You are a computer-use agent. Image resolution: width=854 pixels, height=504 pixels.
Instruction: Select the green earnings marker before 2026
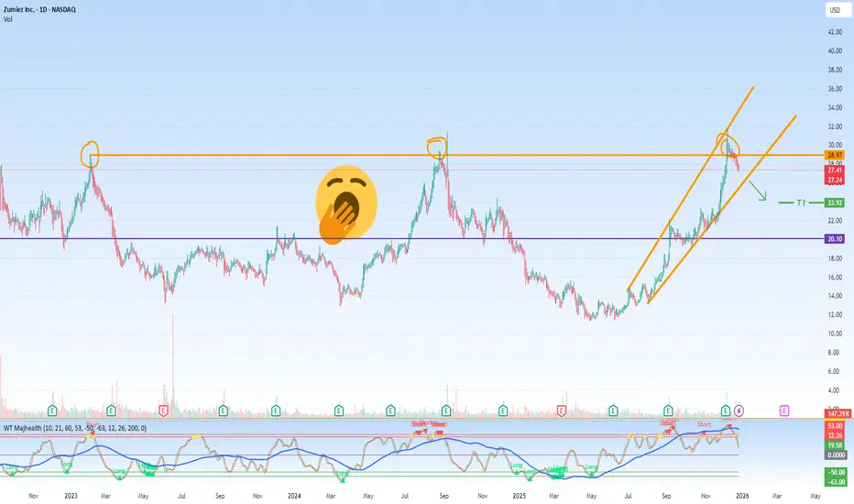click(x=726, y=411)
